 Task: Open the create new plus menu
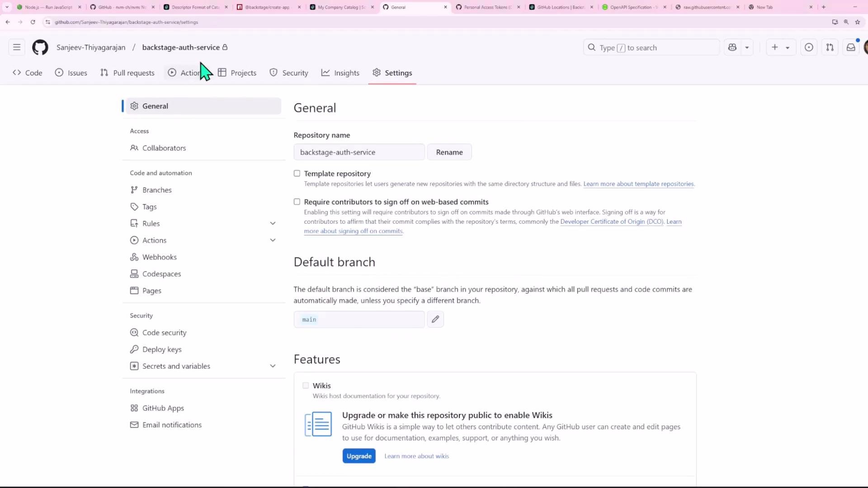(781, 47)
